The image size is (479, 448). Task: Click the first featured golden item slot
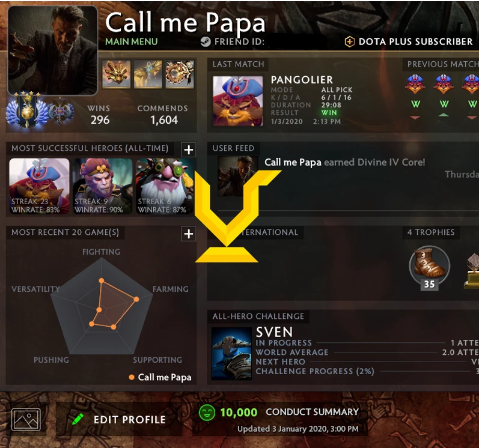point(117,74)
